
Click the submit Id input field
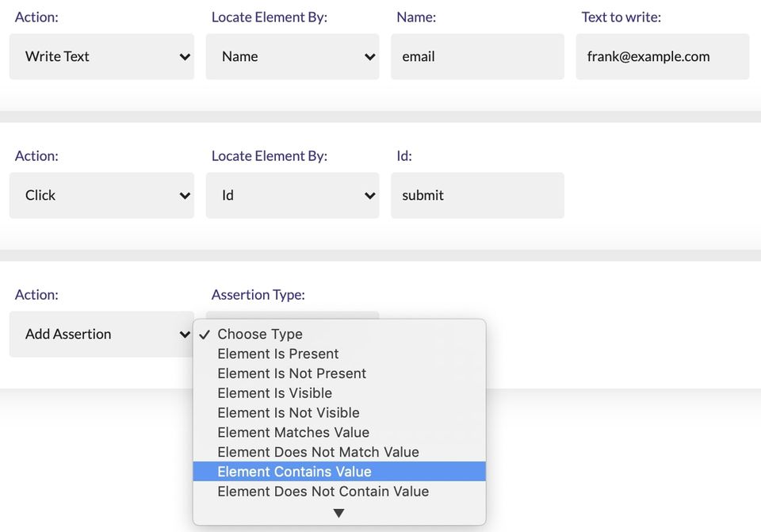point(477,195)
